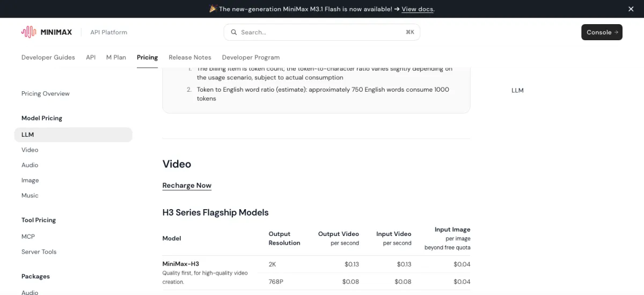
Task: Dismiss the announcement banner with X
Action: pos(631,9)
